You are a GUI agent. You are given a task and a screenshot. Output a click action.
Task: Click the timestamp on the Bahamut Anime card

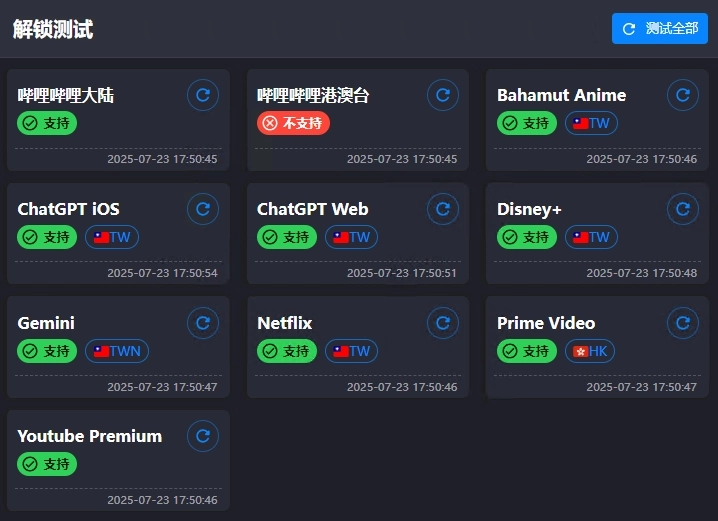[x=642, y=159]
